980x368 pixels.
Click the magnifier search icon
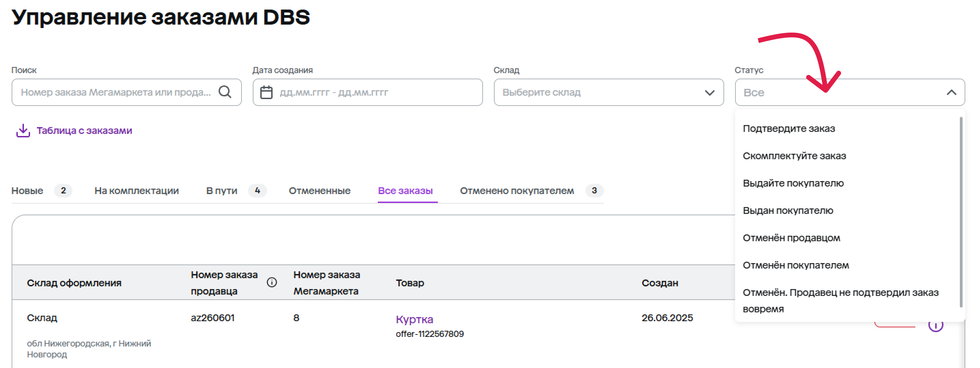(x=225, y=92)
